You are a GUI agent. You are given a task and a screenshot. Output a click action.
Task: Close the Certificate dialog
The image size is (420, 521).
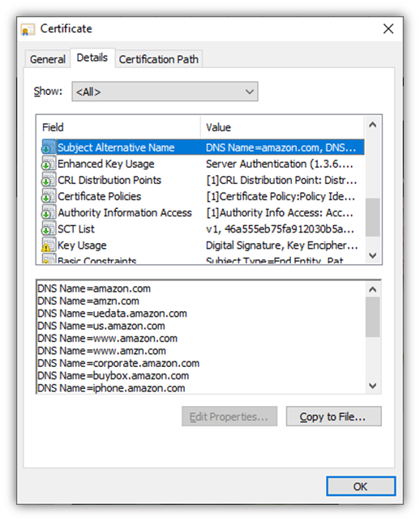(x=388, y=29)
